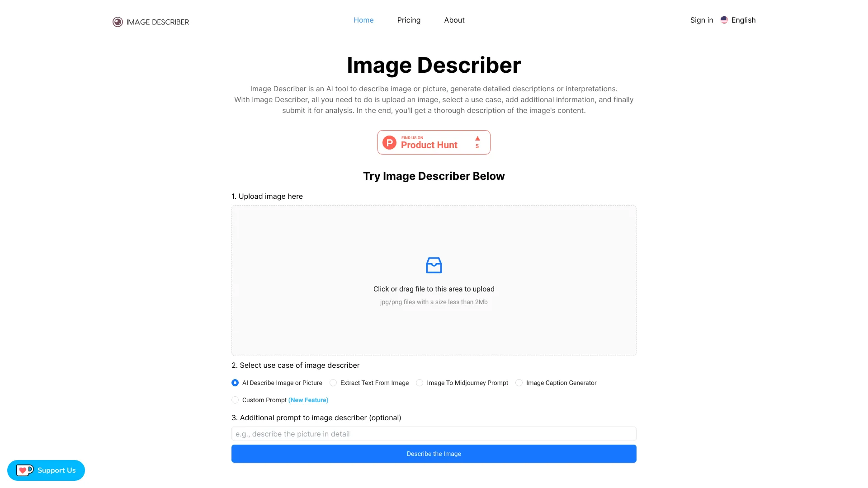868x488 pixels.
Task: Open the English language dropdown menu
Action: coord(738,20)
